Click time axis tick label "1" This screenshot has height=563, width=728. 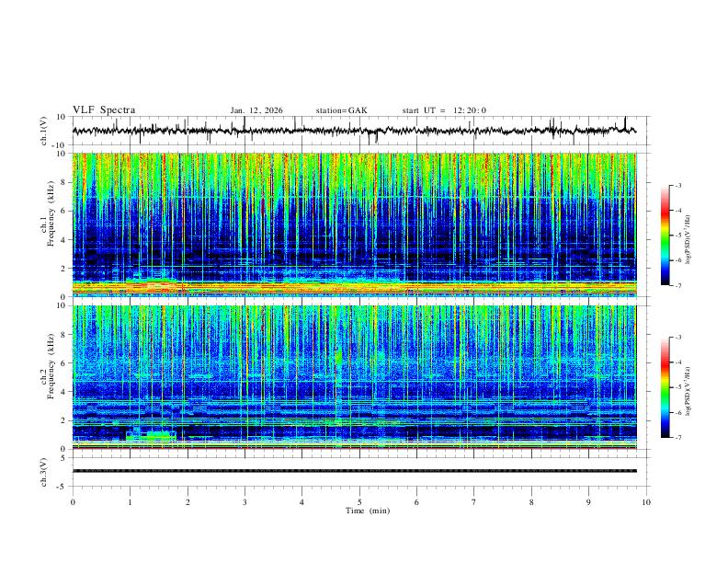130,502
